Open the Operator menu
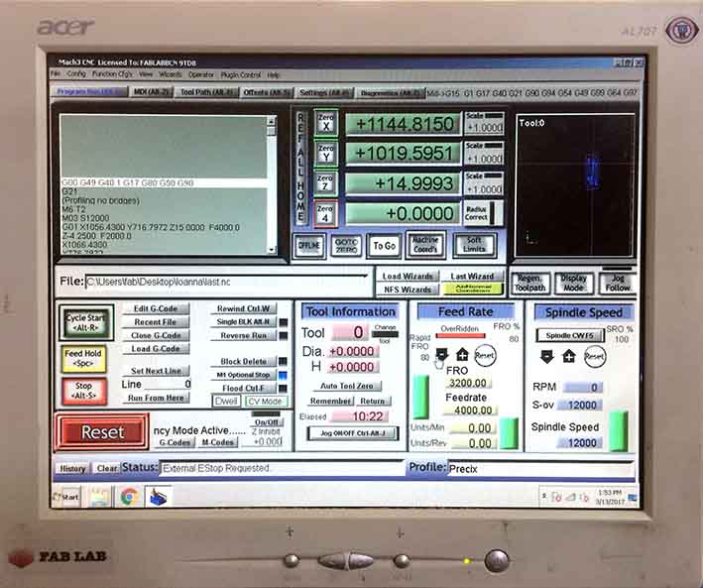Viewport: 703px width, 588px height. [x=201, y=75]
